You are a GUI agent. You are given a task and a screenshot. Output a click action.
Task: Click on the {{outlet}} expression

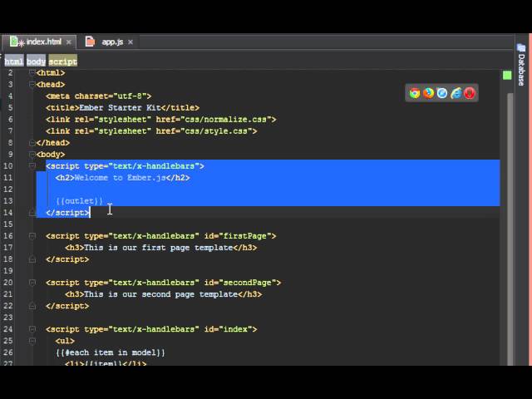[x=80, y=201]
